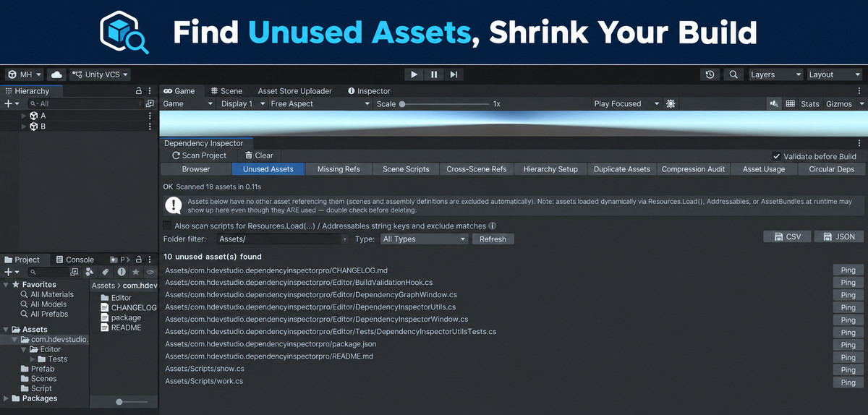Toggle the Stats overlay
Viewport: 868px width, 415px height.
click(810, 104)
